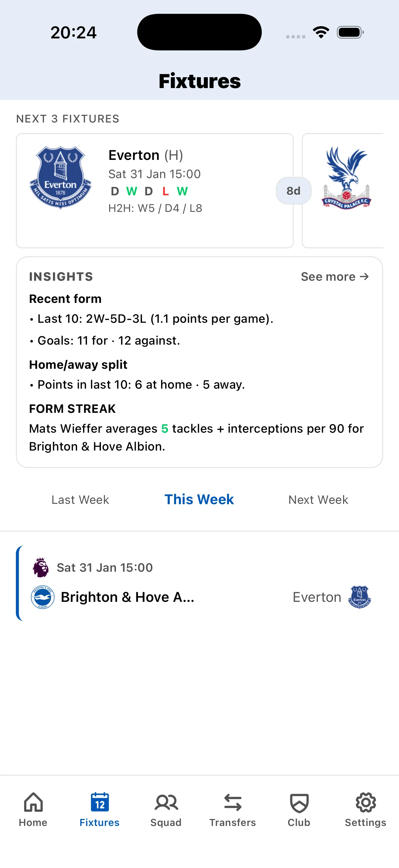The height and width of the screenshot is (868, 399).
Task: Click the Brighton & Hove Albion badge
Action: [41, 597]
